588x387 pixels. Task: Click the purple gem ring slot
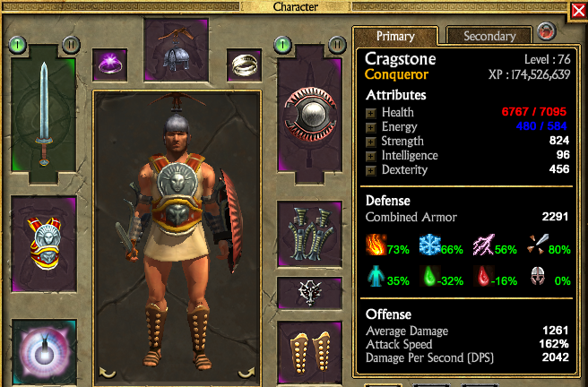tap(110, 65)
